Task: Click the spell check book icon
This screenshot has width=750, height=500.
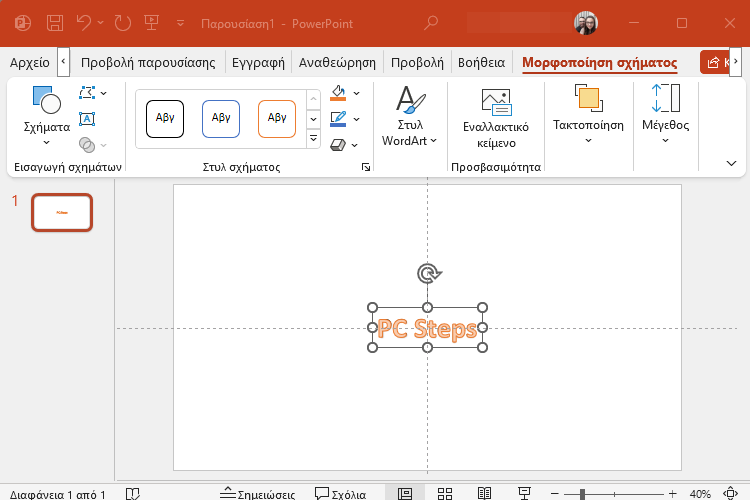Action: point(132,493)
